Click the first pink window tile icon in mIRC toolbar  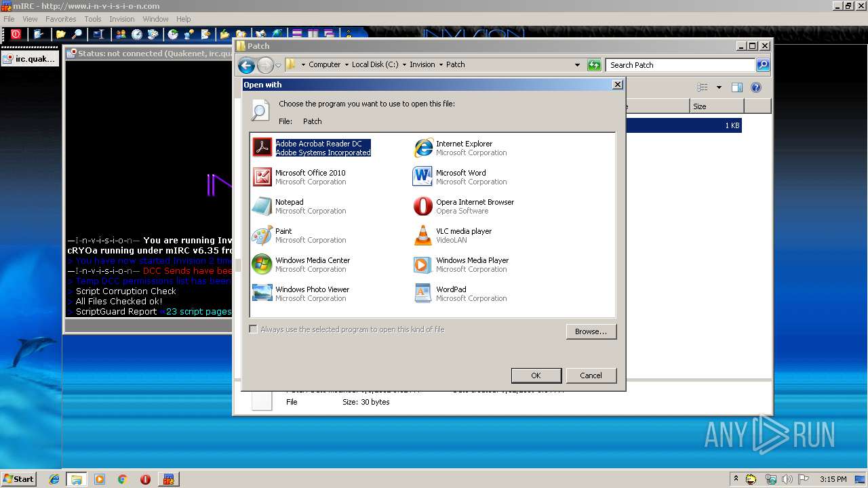297,34
